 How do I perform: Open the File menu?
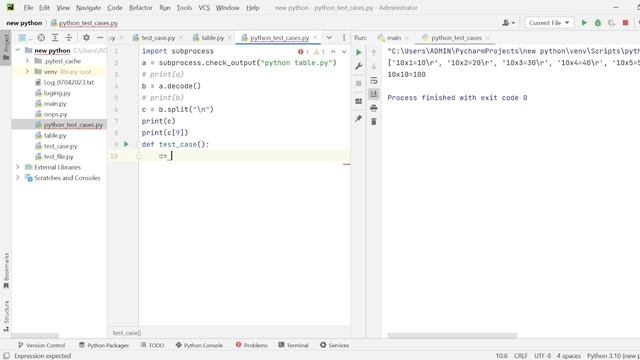click(28, 7)
